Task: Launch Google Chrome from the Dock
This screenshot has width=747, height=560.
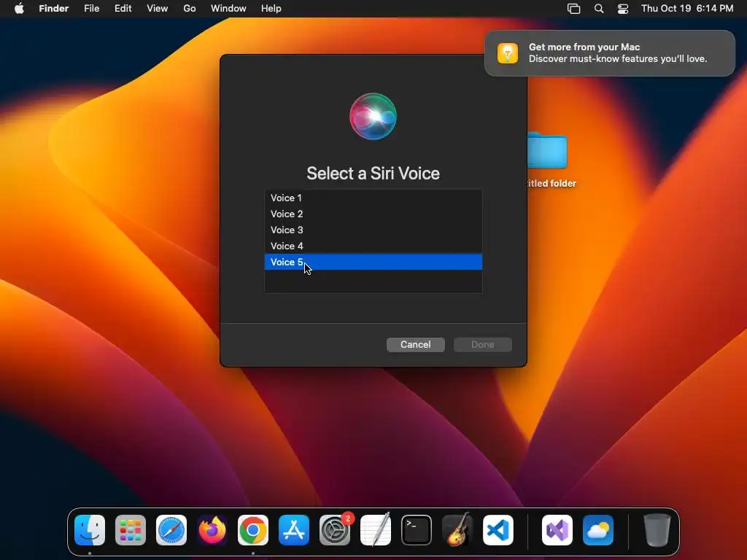Action: [253, 530]
